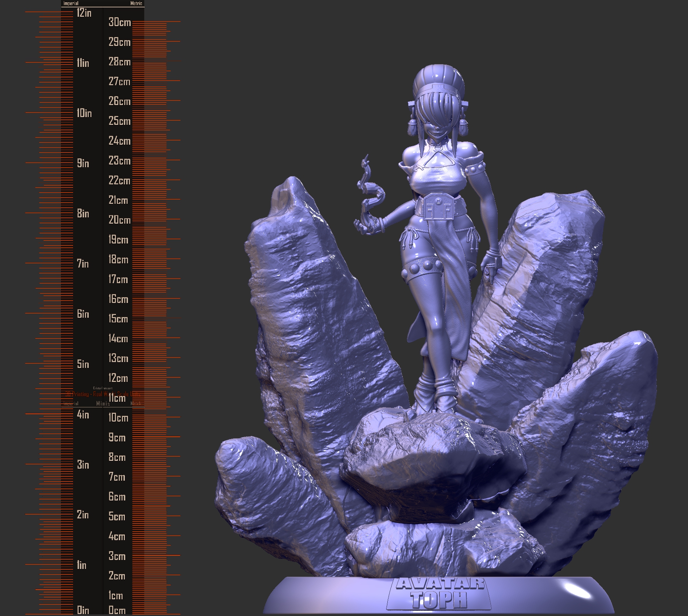Click the '18cm' metric label
688x616 pixels.
pyautogui.click(x=119, y=260)
